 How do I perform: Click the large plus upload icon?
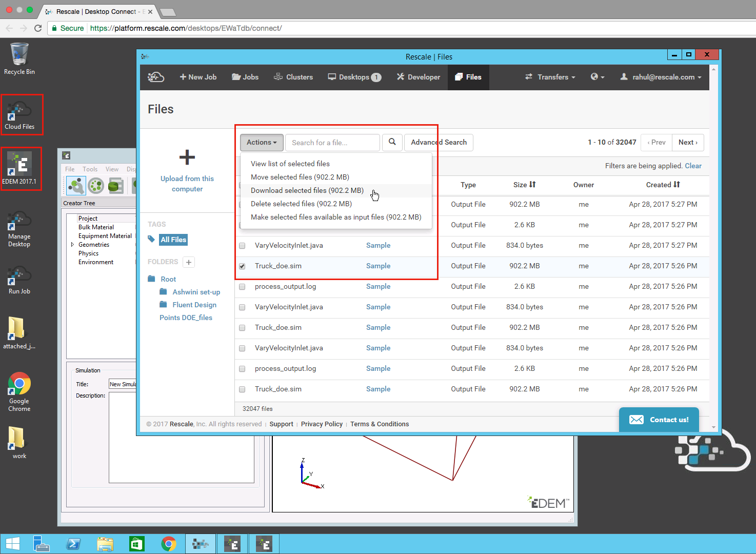pos(187,157)
